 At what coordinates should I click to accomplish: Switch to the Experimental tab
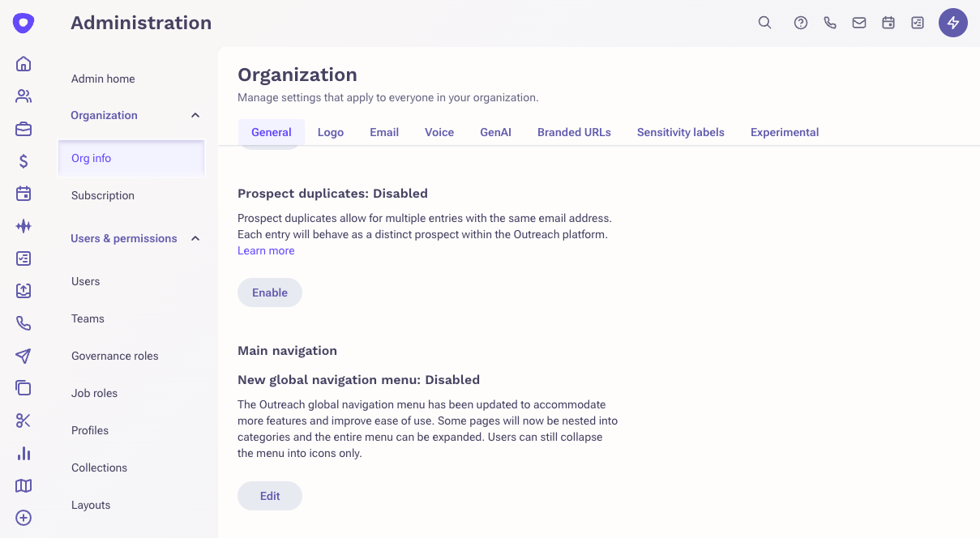click(x=784, y=131)
